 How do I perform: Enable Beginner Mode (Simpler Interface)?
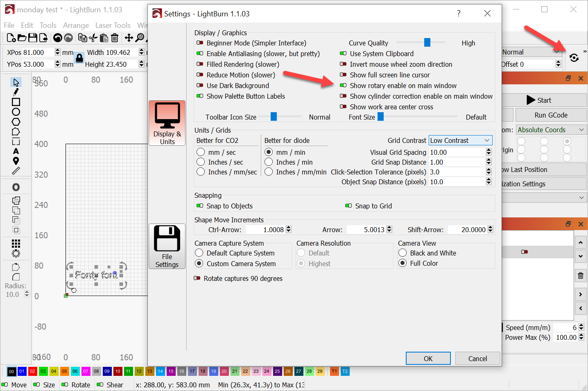click(x=200, y=43)
